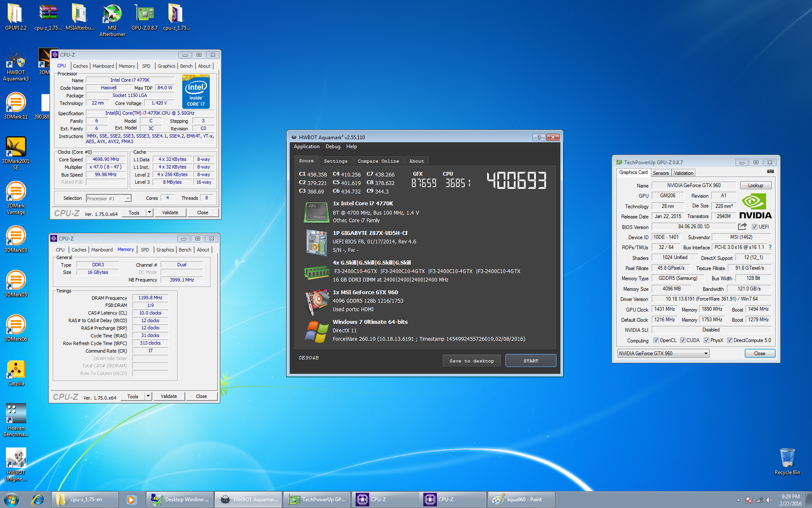The image size is (812, 508).
Task: Click the Tools button in upper CPU-Z window
Action: coord(134,213)
